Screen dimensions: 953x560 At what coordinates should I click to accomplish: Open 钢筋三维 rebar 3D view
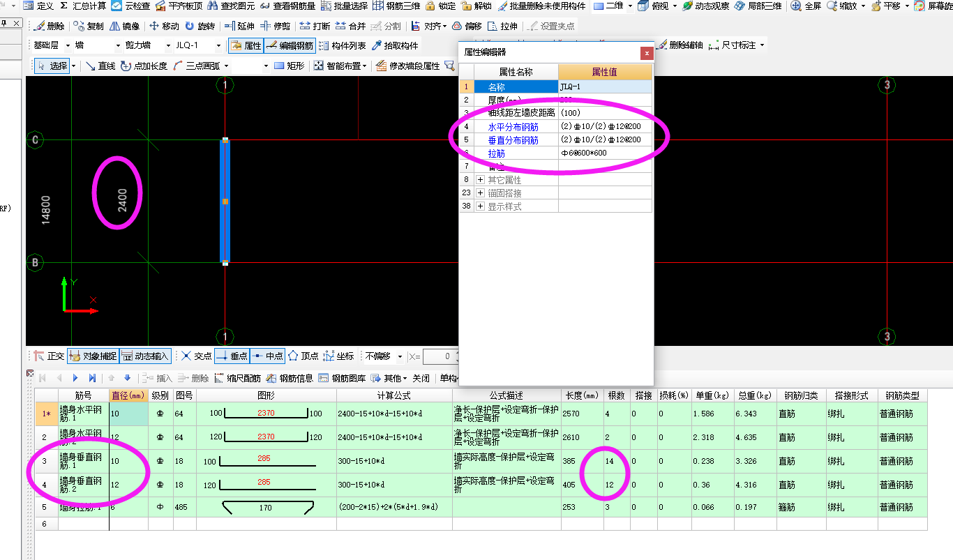pyautogui.click(x=396, y=6)
